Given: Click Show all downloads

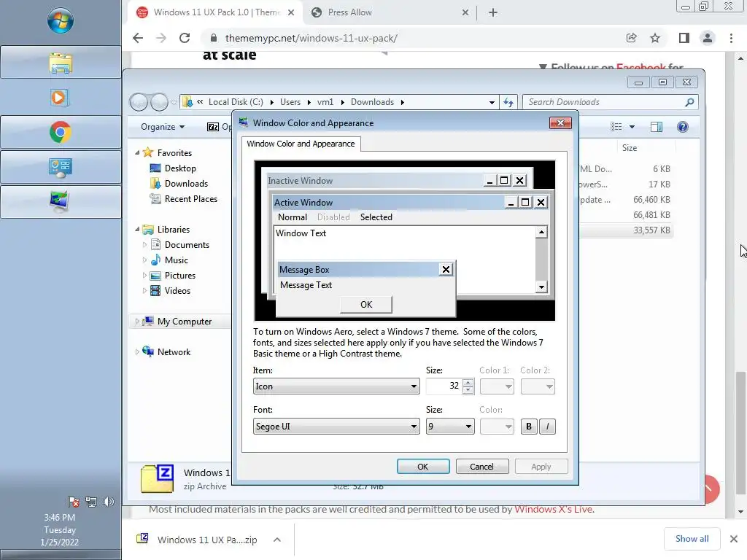Looking at the screenshot, I should 692,539.
